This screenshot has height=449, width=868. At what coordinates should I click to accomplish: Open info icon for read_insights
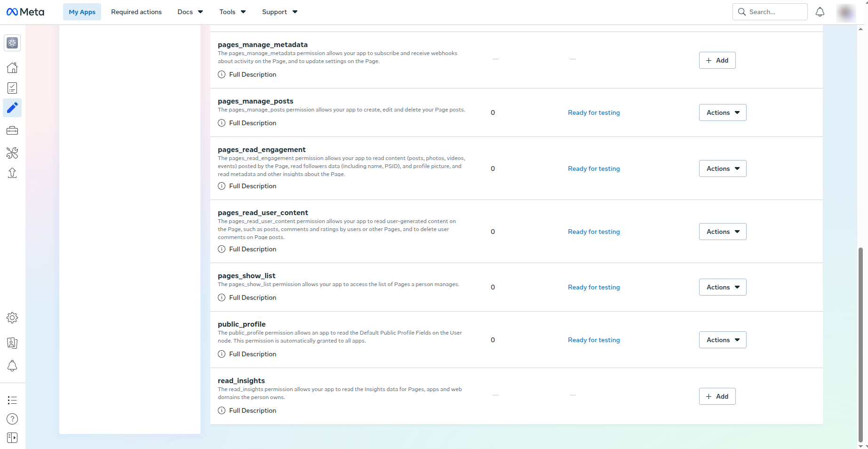222,410
